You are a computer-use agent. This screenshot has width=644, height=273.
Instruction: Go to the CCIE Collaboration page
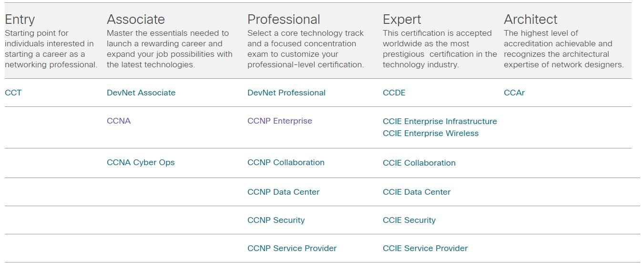(x=419, y=163)
